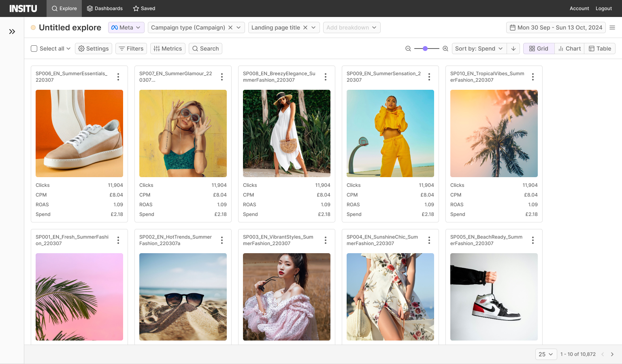Viewport: 622px width, 364px height.
Task: Switch to Grid view
Action: (x=539, y=49)
